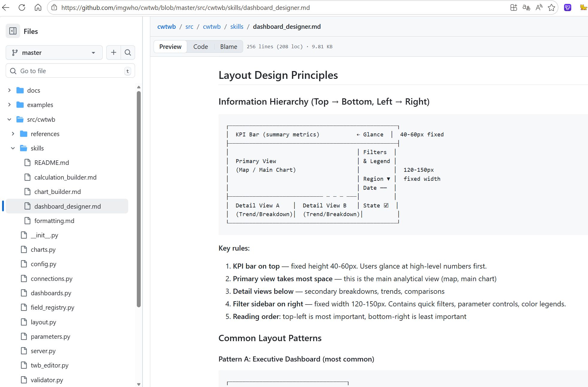Expand the examples folder chevron
The width and height of the screenshot is (588, 387).
[x=9, y=105]
